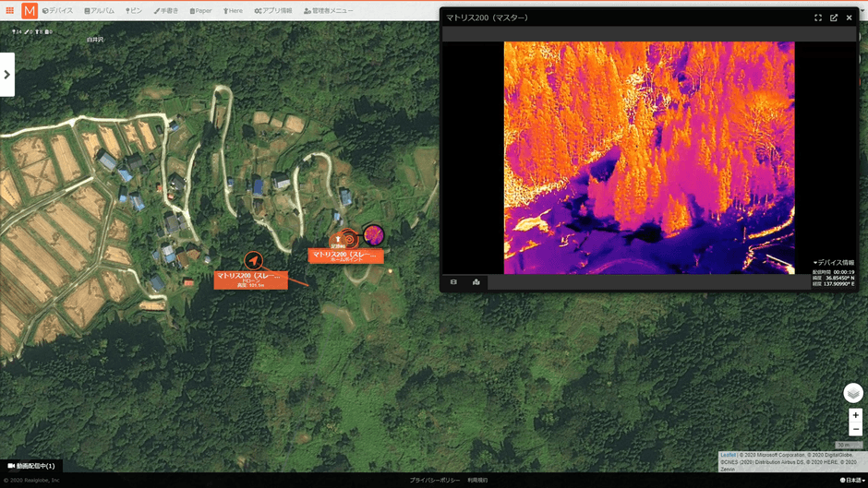Screen dimensions: 868x488
Task: Click the 00:00:19 streaming time value
Action: tap(844, 272)
